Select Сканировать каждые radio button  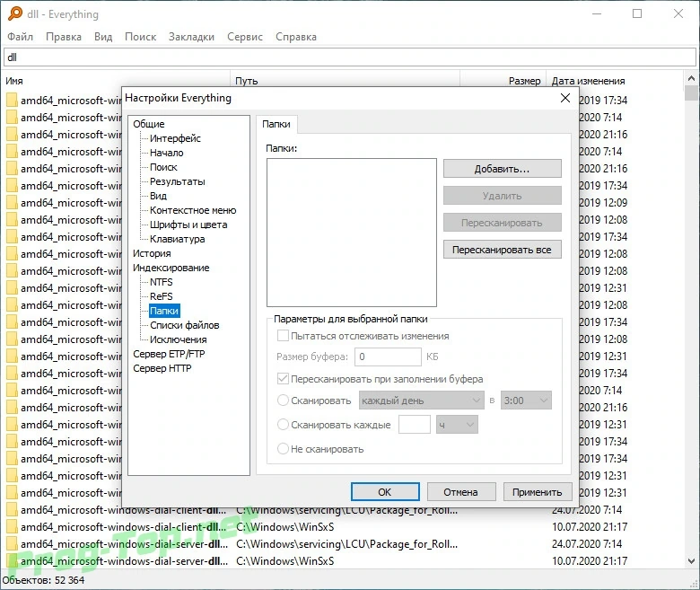(283, 424)
